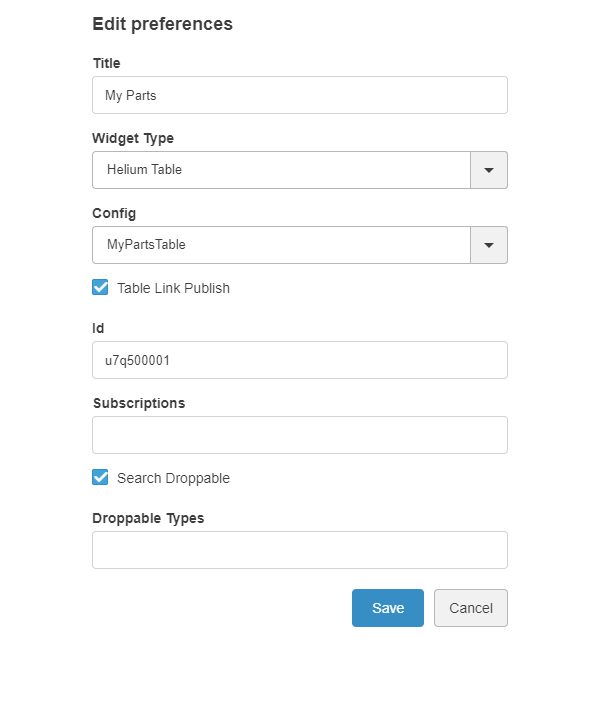Click the Config field label
Image resolution: width=605 pixels, height=710 pixels.
pos(114,213)
